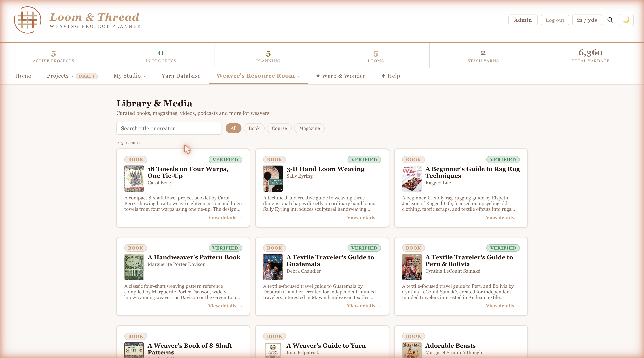Open the search magnifier icon

[610, 20]
